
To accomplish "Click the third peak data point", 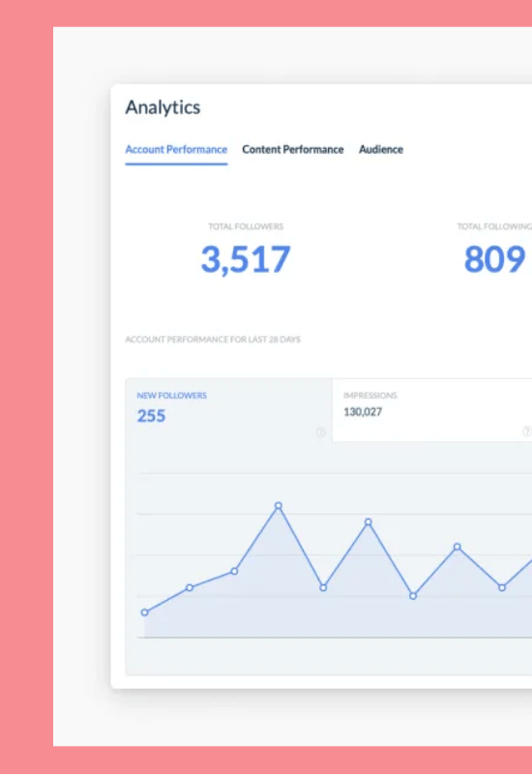I will pyautogui.click(x=458, y=547).
